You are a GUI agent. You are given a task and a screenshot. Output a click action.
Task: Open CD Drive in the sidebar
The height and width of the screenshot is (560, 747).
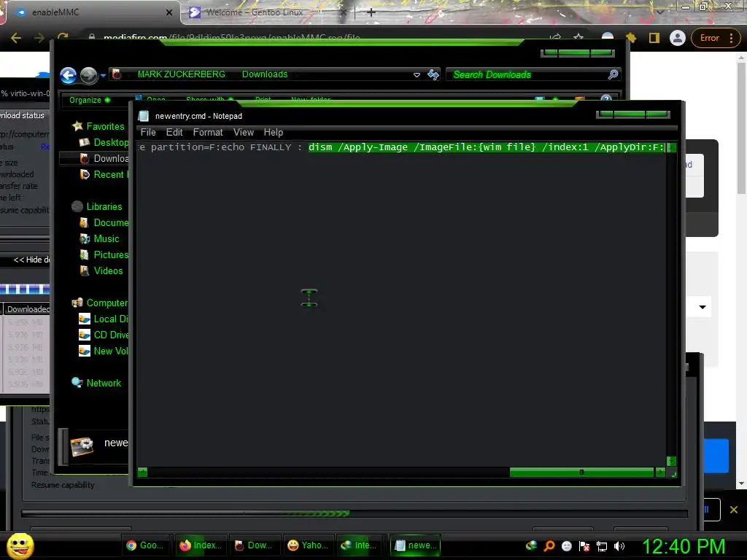point(104,335)
